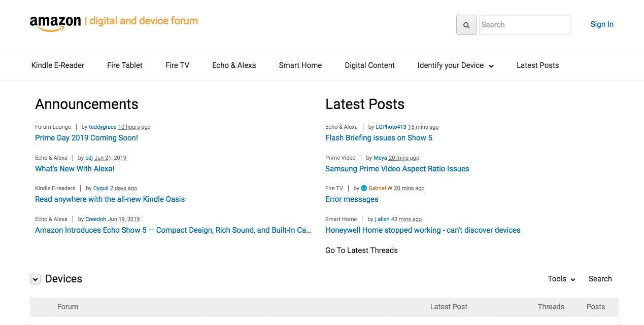Click Forum Lounge category label
Viewport: 644px width, 325px height.
pyautogui.click(x=53, y=127)
